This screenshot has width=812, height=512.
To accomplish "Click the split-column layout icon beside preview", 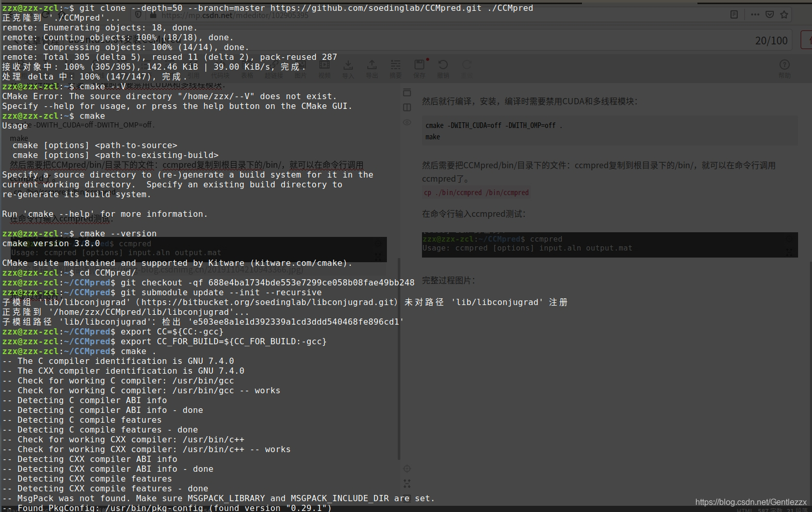I will [x=407, y=107].
